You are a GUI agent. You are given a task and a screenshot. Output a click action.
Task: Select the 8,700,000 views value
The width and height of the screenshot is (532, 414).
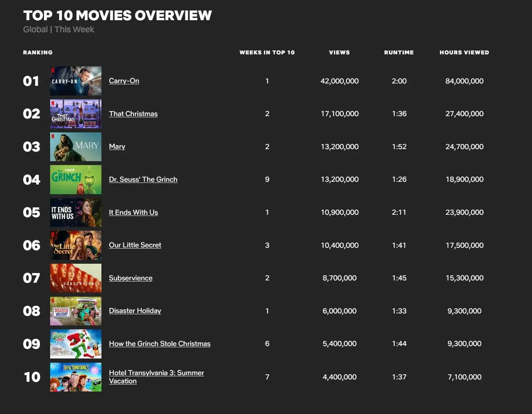coord(340,278)
